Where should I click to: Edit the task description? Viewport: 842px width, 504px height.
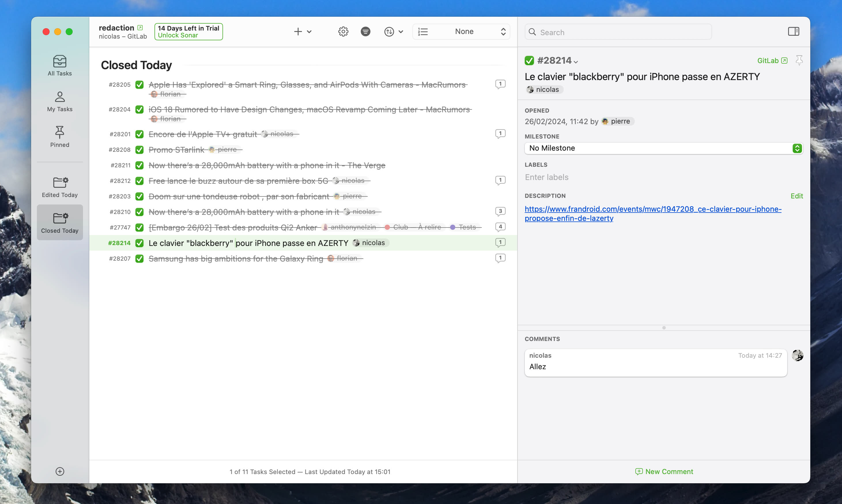coord(796,196)
